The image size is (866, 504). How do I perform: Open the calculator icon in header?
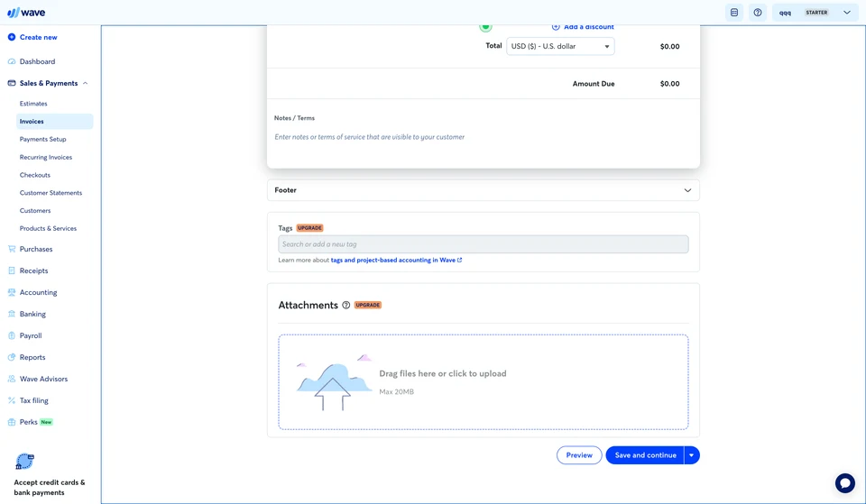pyautogui.click(x=734, y=12)
